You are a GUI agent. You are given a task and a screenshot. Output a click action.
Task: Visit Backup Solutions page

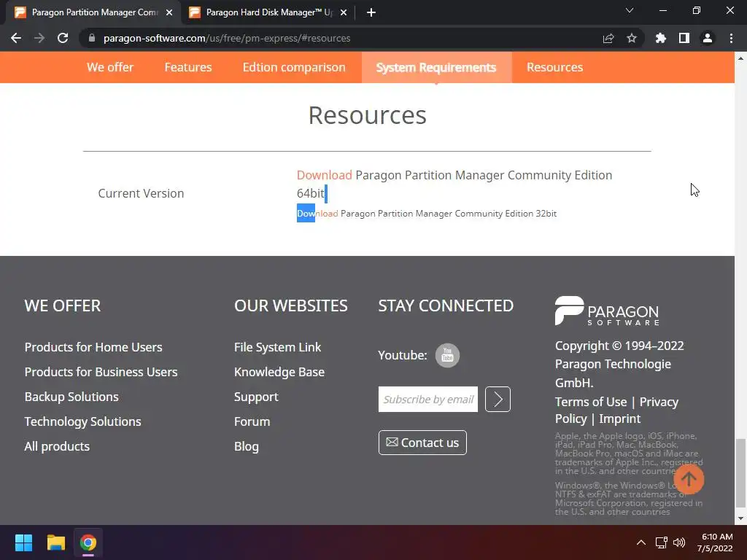pos(71,397)
